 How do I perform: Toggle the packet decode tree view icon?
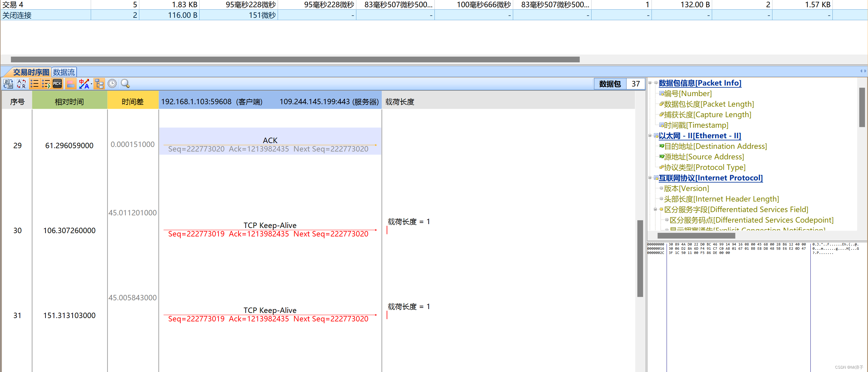click(99, 83)
